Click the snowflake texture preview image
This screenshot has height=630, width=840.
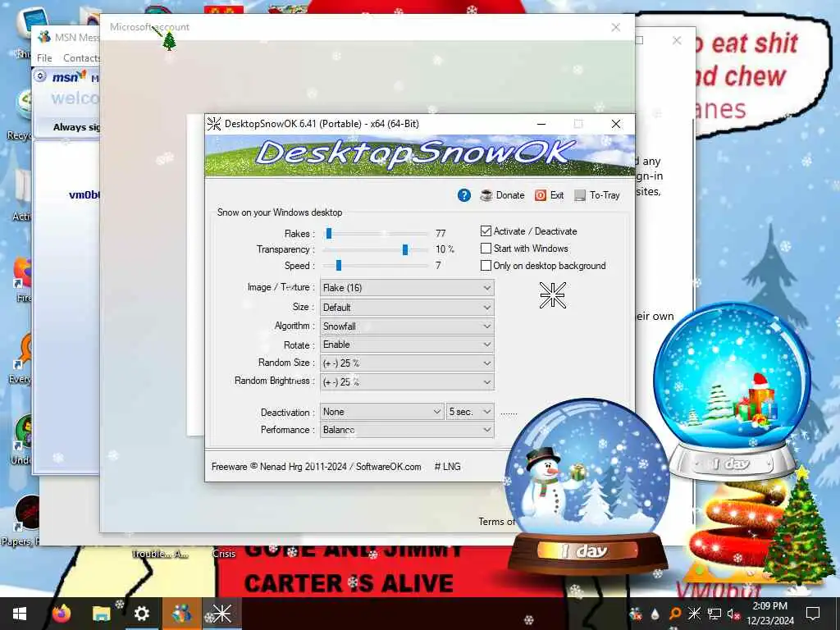click(x=552, y=295)
